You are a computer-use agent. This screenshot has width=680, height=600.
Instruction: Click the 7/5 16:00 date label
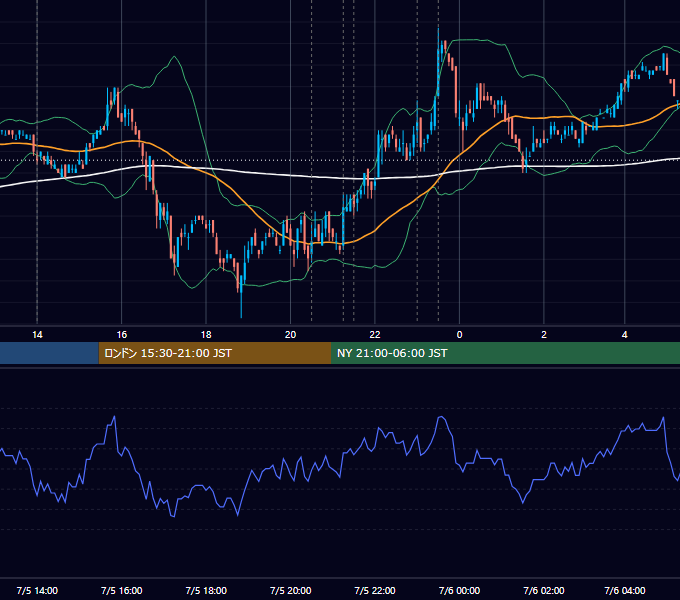(x=122, y=590)
